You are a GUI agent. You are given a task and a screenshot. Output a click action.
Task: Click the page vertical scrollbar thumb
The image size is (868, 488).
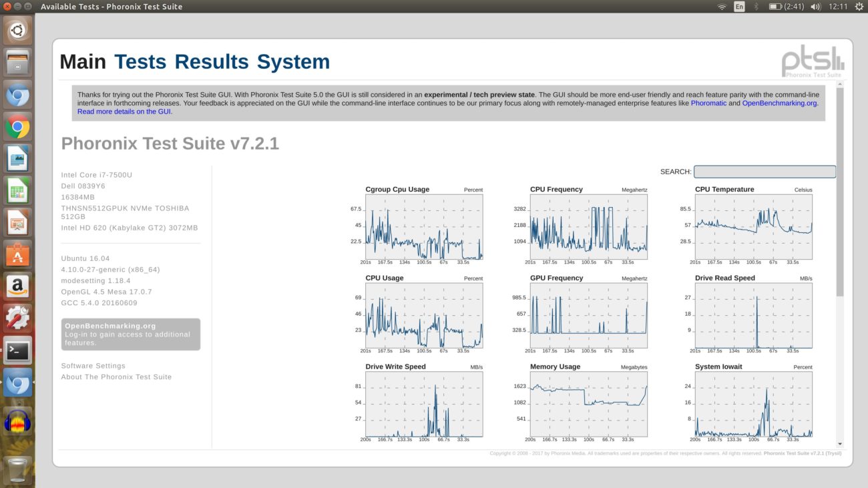click(x=840, y=192)
